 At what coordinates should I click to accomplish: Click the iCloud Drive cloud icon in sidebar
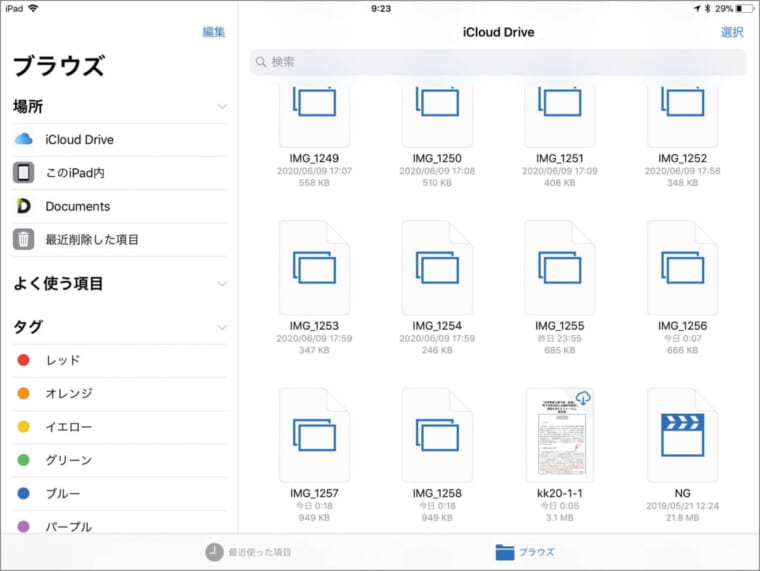[x=24, y=139]
